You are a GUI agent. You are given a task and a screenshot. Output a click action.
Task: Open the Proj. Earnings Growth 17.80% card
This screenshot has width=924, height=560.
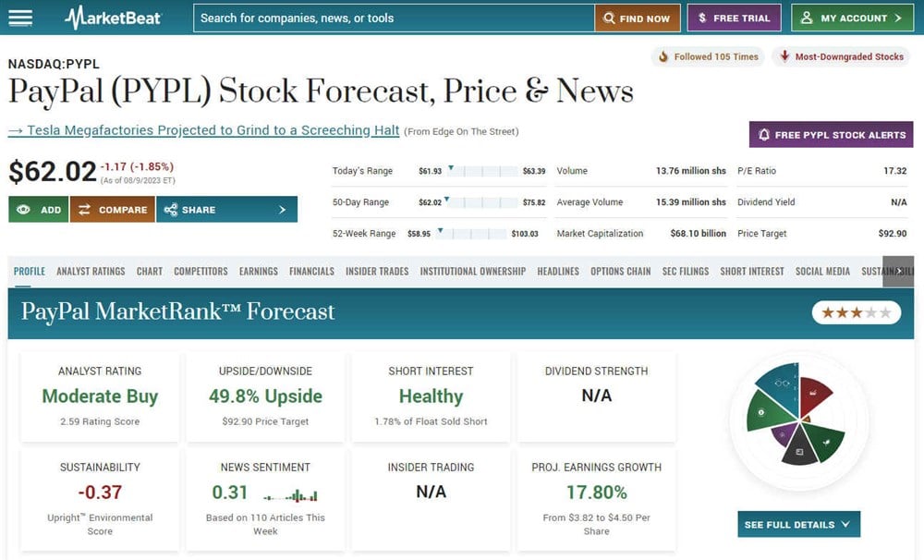pyautogui.click(x=596, y=499)
